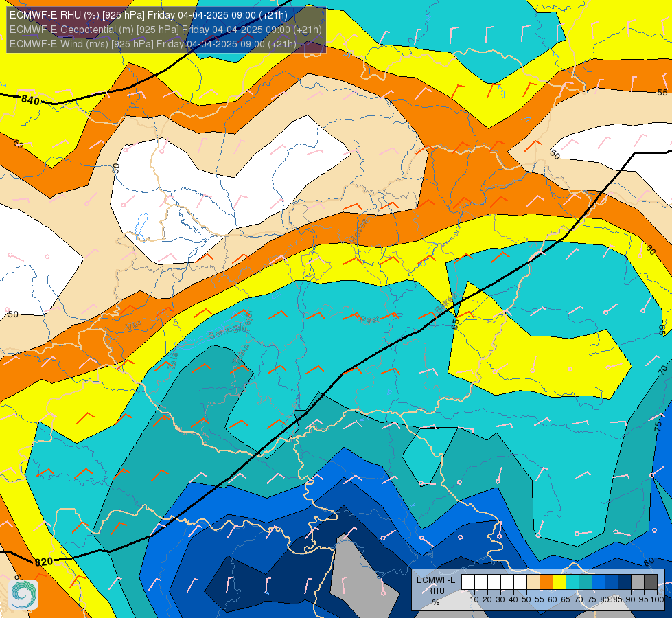Viewport: 672px width, 618px height.
Task: Click the Heves county label on the map
Action: (x=360, y=231)
